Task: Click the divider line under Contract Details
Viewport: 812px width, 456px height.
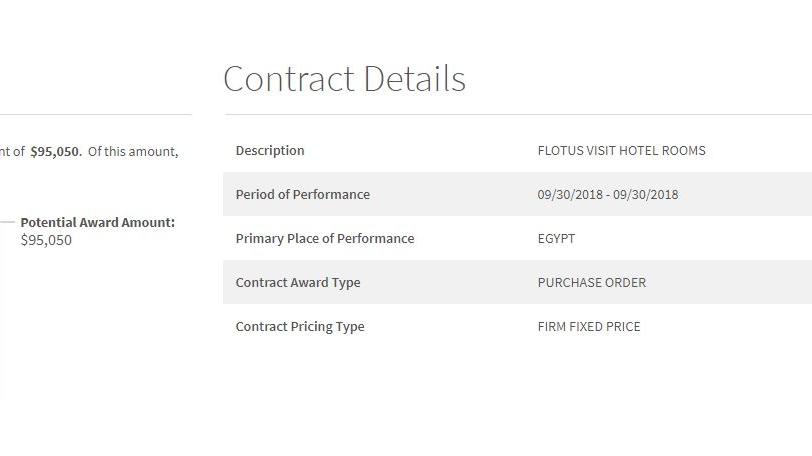Action: point(518,114)
